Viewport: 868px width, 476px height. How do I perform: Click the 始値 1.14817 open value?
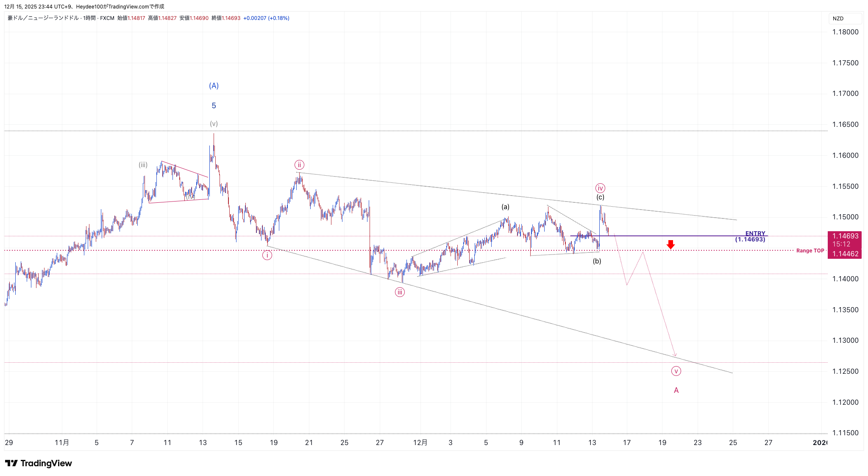pos(131,18)
